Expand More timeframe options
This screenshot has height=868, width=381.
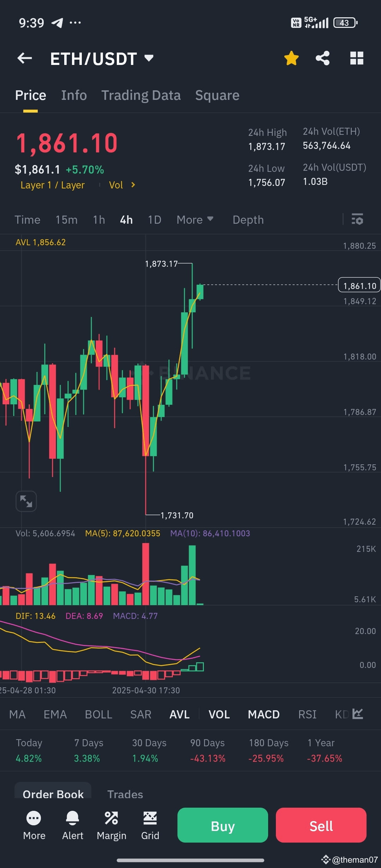(x=194, y=219)
